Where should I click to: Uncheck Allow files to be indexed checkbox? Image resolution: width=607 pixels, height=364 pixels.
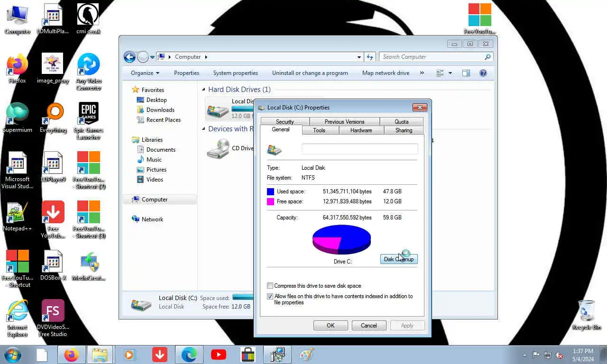pos(270,296)
